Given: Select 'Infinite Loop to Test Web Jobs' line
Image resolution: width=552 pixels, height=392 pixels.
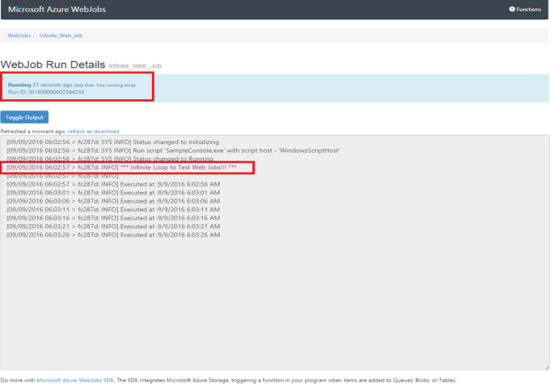Looking at the screenshot, I should click(x=121, y=167).
